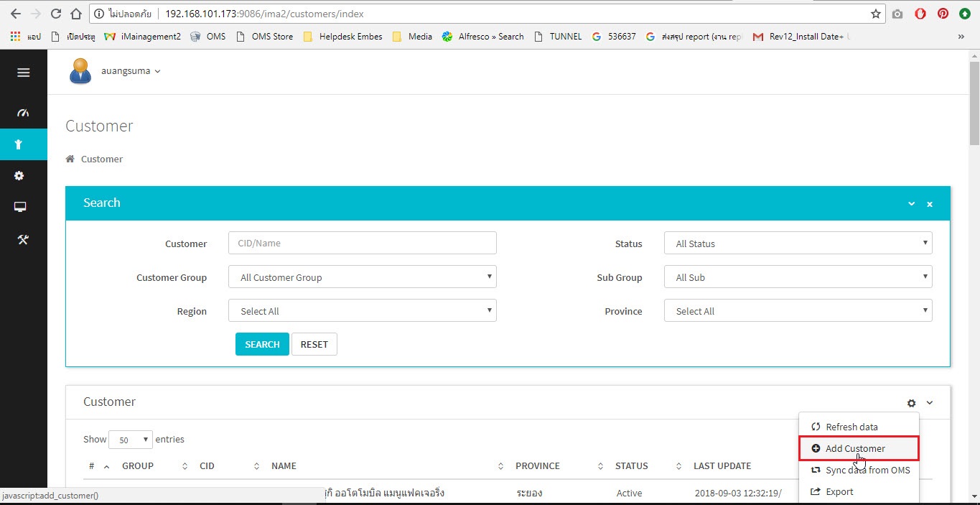Sort by the # column header
980x505 pixels.
99,466
